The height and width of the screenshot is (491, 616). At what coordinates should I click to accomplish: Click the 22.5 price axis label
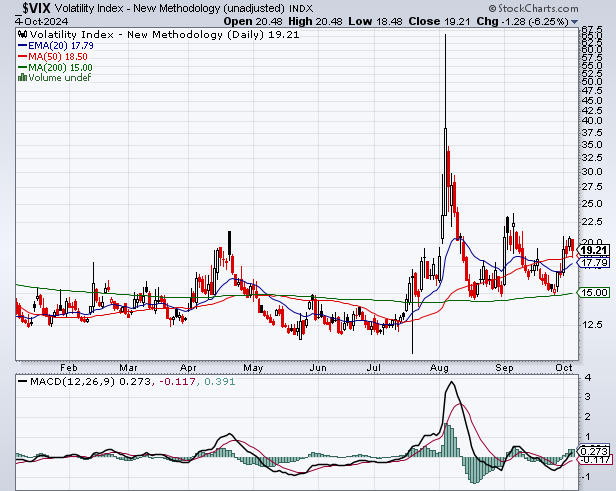[592, 222]
